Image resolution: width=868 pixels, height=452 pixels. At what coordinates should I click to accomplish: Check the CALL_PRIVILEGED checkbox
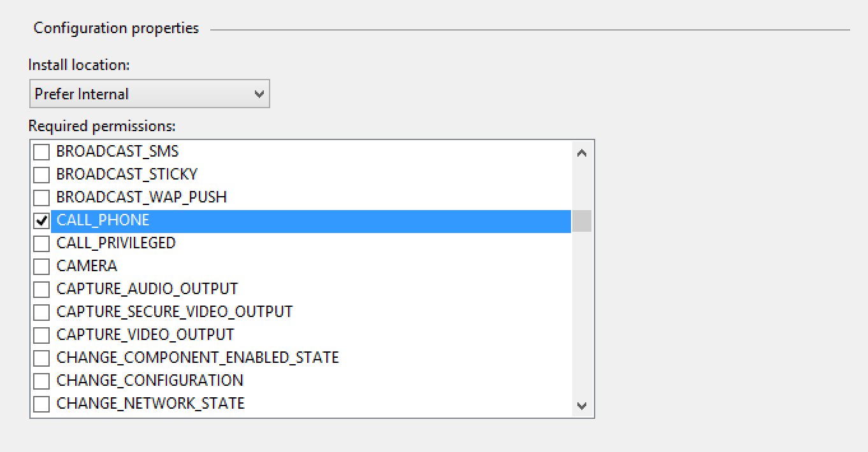pyautogui.click(x=41, y=244)
